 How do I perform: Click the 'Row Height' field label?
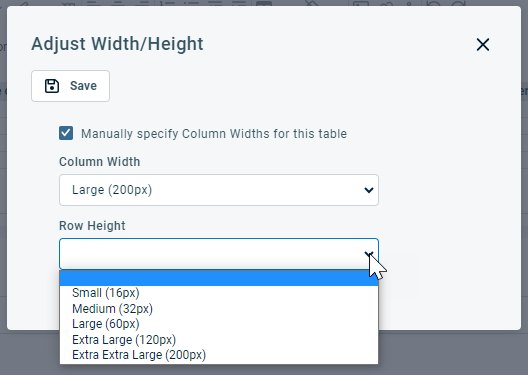tap(92, 226)
